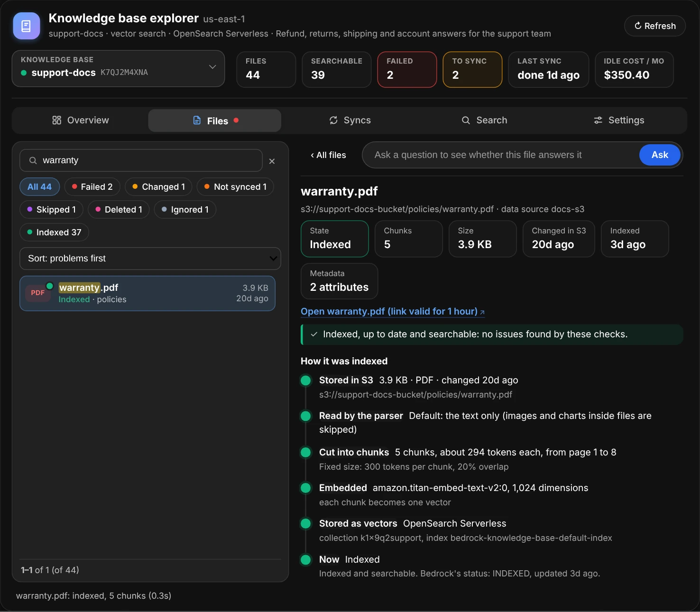Open warranty.pdf link valid for 1 hour
Viewport: 700px width, 612px height.
[393, 312]
